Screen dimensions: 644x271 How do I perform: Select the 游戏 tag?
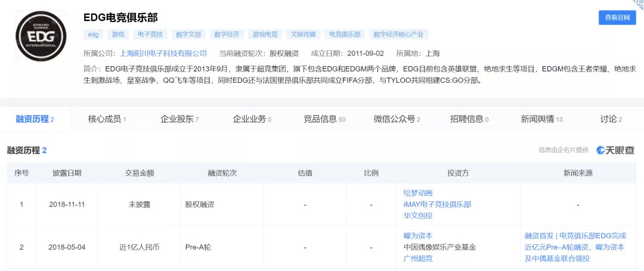point(118,35)
